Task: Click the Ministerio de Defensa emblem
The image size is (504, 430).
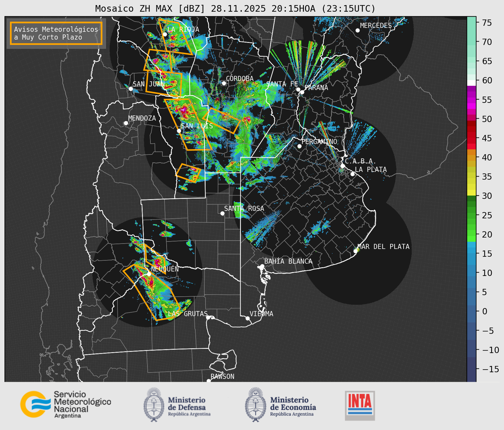Action: (x=154, y=405)
